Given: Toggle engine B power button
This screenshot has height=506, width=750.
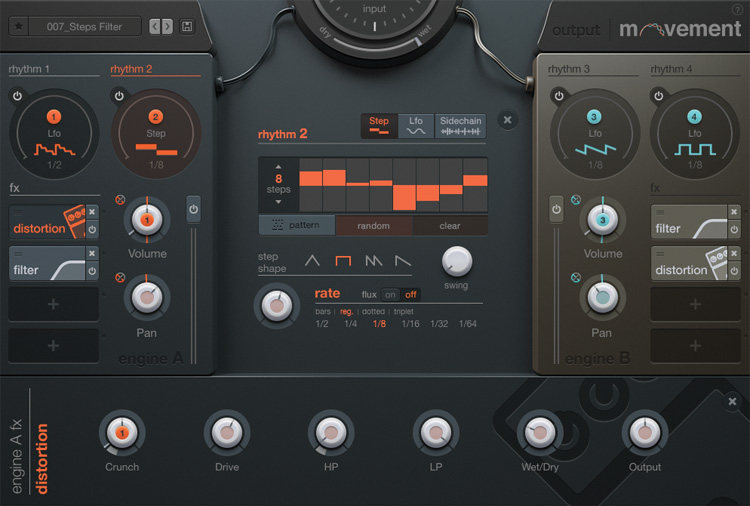Looking at the screenshot, I should pos(556,209).
